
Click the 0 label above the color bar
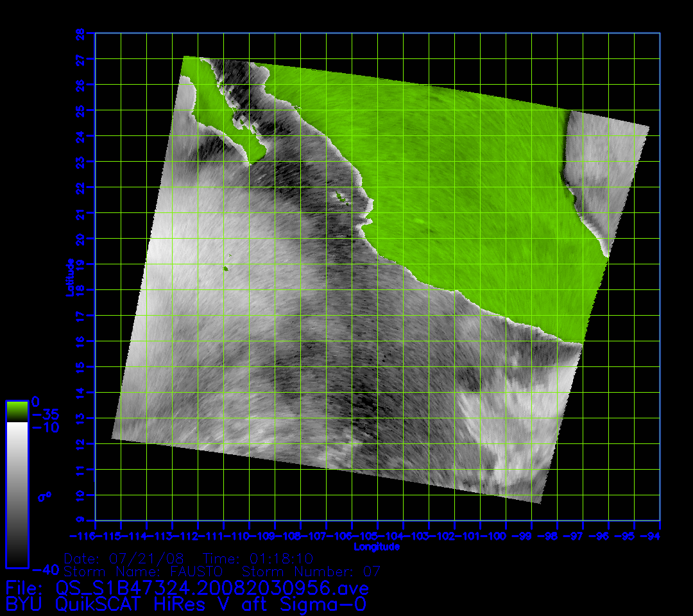(x=36, y=401)
